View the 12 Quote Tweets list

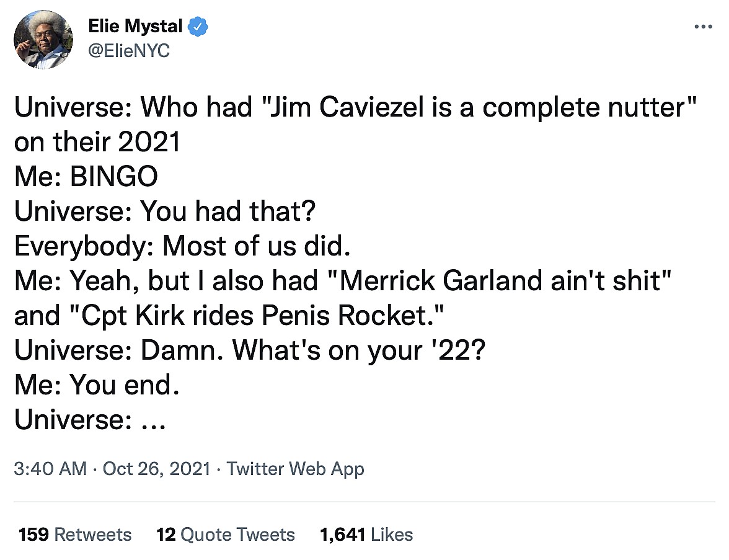click(226, 535)
